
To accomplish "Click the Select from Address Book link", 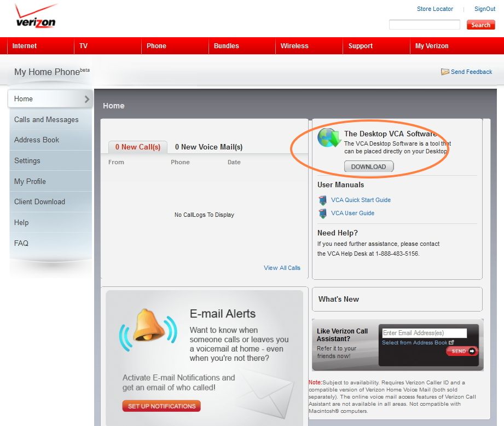I will pos(414,342).
